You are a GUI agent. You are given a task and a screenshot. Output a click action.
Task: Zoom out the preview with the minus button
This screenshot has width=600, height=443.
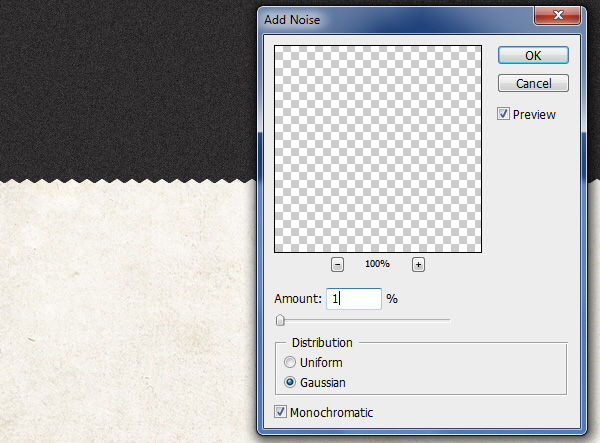click(x=337, y=264)
